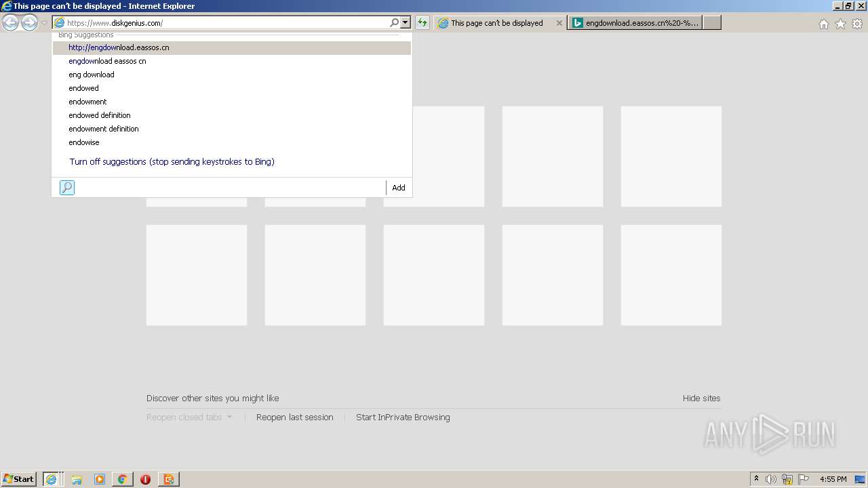Select suggestion 'endowise'

click(x=232, y=142)
